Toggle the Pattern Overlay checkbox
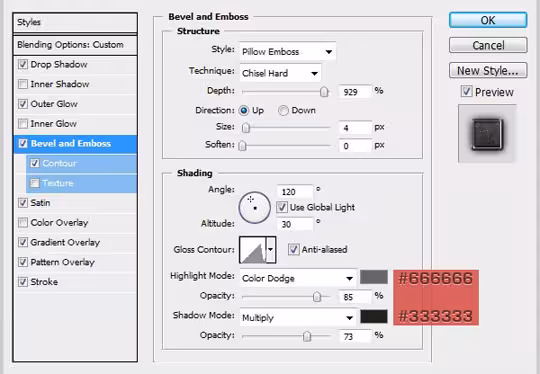Screen dimensions: 540x374 coord(23,262)
